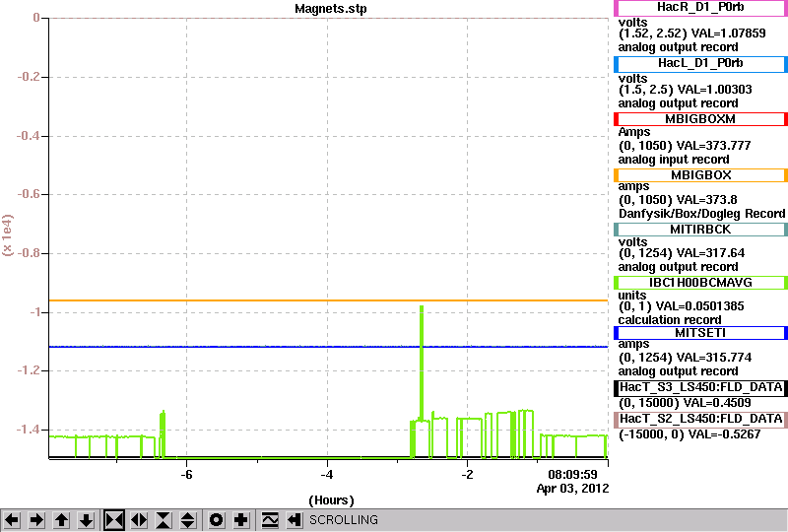Viewport: 788px width, 532px height.
Task: Pan the plot left with the left arrow
Action: [x=12, y=520]
